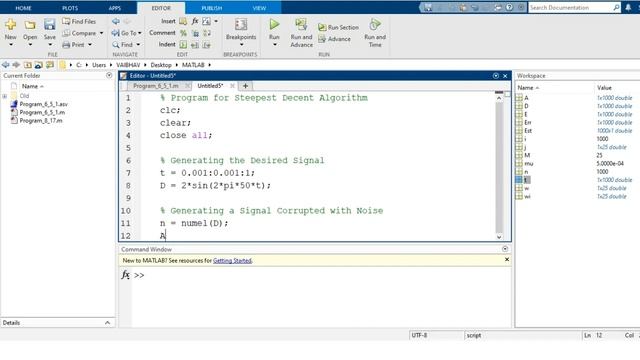Viewport: 640px width, 360px height.
Task: Select file Program_6_5_1.m
Action: point(42,112)
